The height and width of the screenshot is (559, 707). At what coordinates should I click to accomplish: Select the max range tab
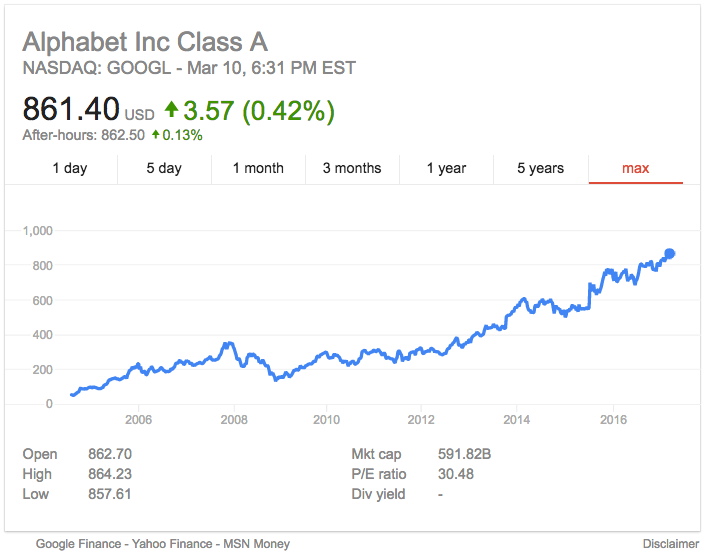click(x=636, y=168)
